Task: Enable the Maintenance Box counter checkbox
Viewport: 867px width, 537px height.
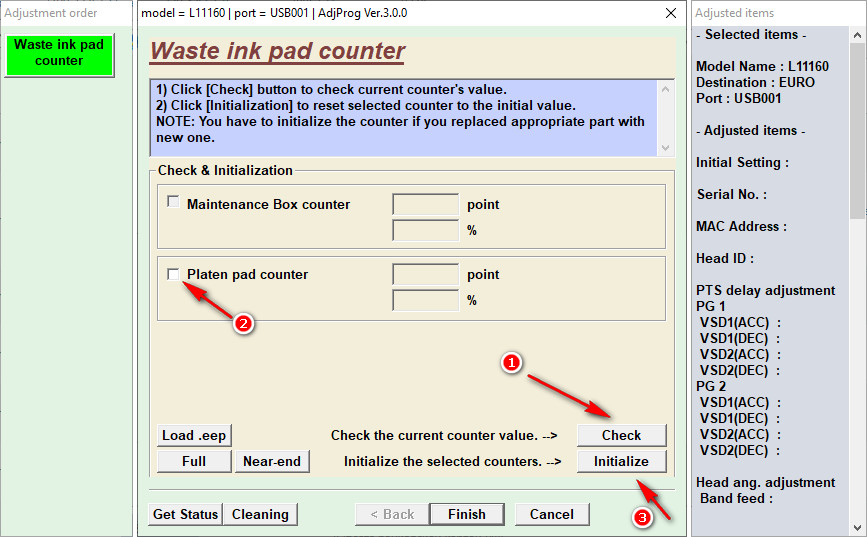Action: (174, 203)
